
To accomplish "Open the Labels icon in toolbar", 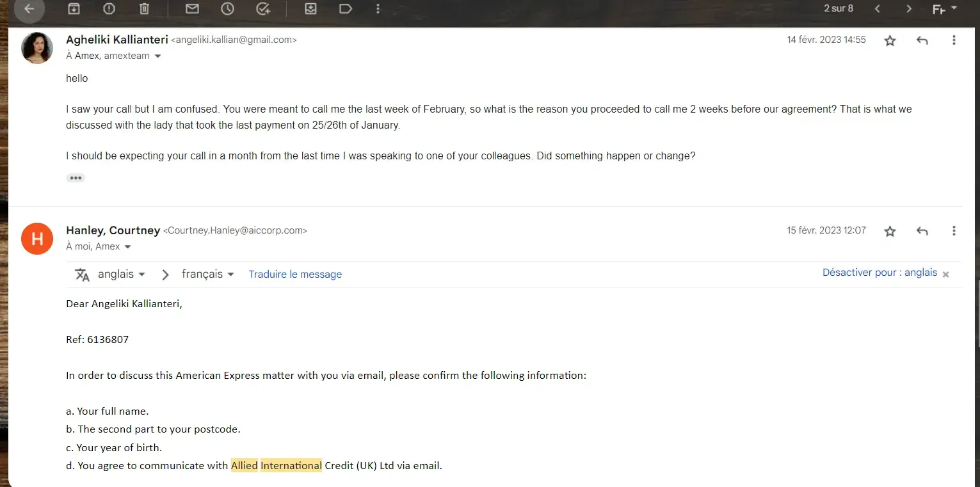I will [x=345, y=9].
